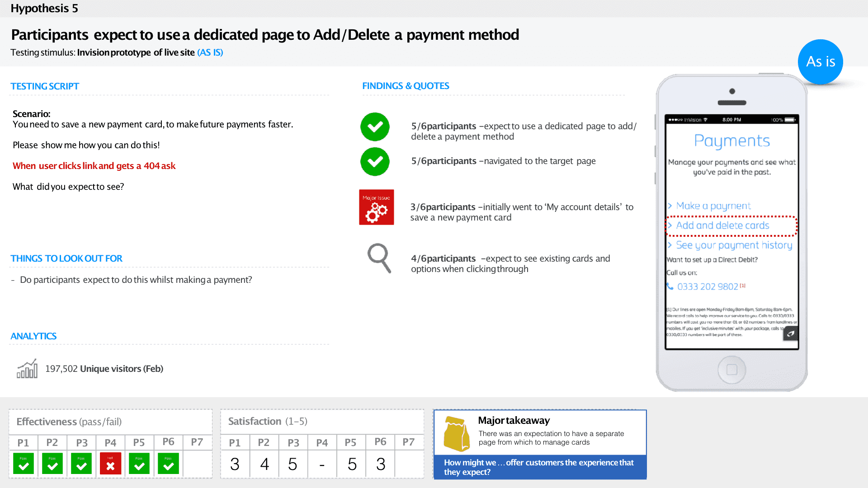Click the blue 'As is' circle badge
Viewport: 868px width, 488px height.
coord(821,61)
